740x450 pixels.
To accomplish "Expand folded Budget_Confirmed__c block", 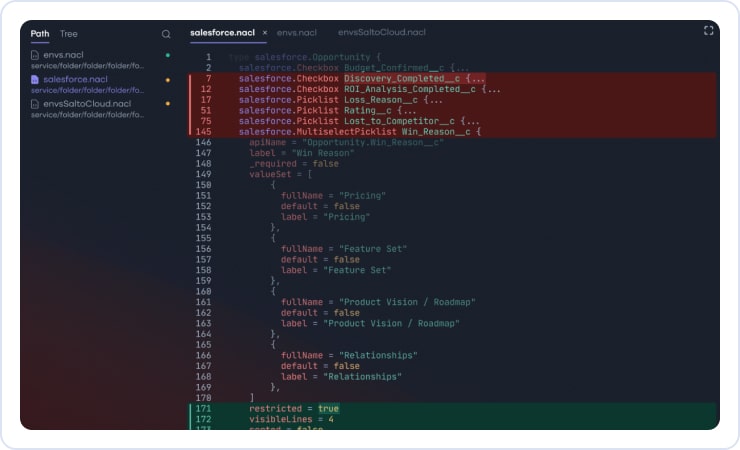I will [x=459, y=68].
